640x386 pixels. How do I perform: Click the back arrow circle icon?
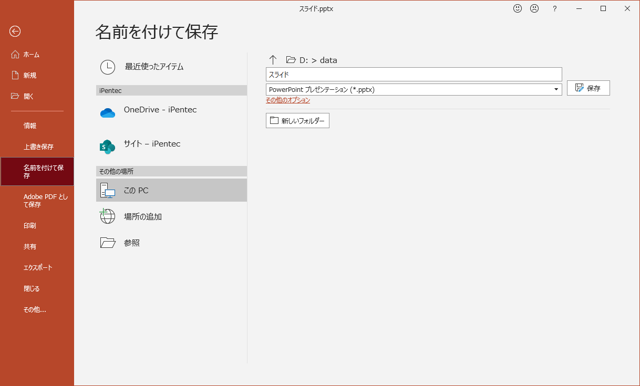click(x=15, y=31)
